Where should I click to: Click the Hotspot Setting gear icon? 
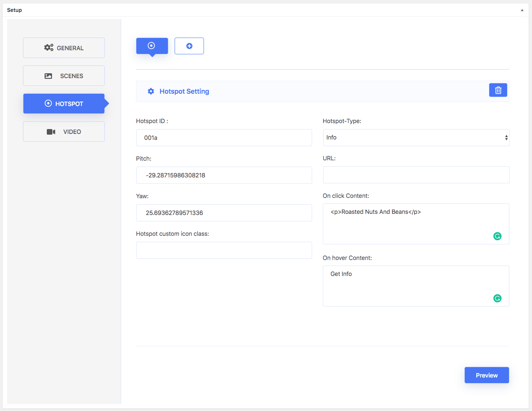pyautogui.click(x=151, y=91)
